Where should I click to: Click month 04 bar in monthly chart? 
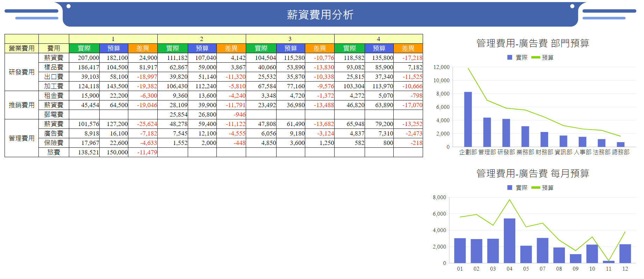click(x=509, y=241)
